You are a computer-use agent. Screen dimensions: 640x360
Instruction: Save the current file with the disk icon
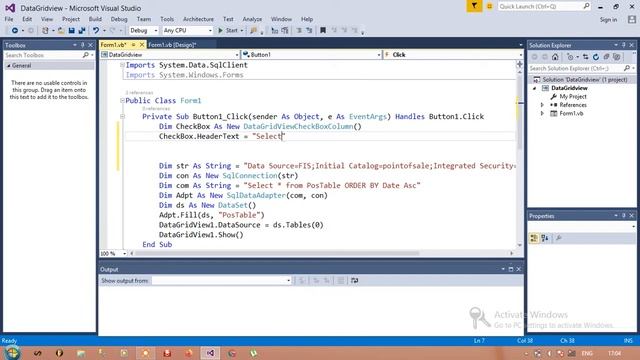[x=71, y=31]
